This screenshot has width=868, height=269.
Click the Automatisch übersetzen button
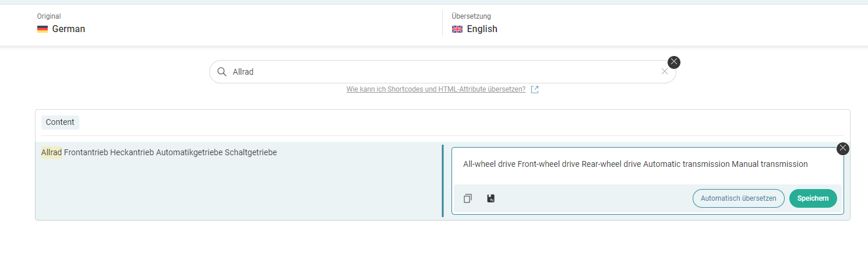739,198
